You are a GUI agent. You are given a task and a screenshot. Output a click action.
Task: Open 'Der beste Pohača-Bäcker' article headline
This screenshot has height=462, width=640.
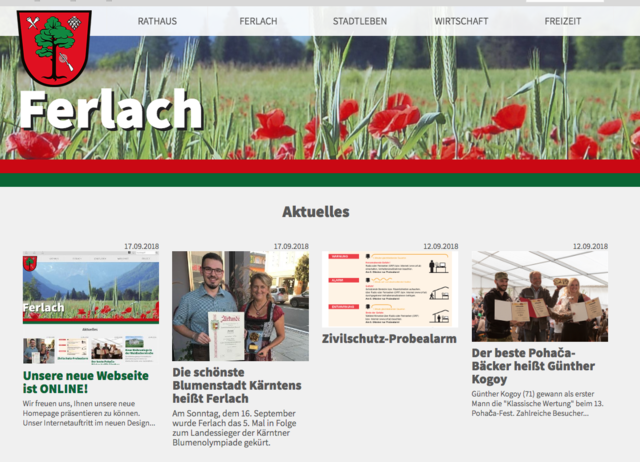pos(533,366)
